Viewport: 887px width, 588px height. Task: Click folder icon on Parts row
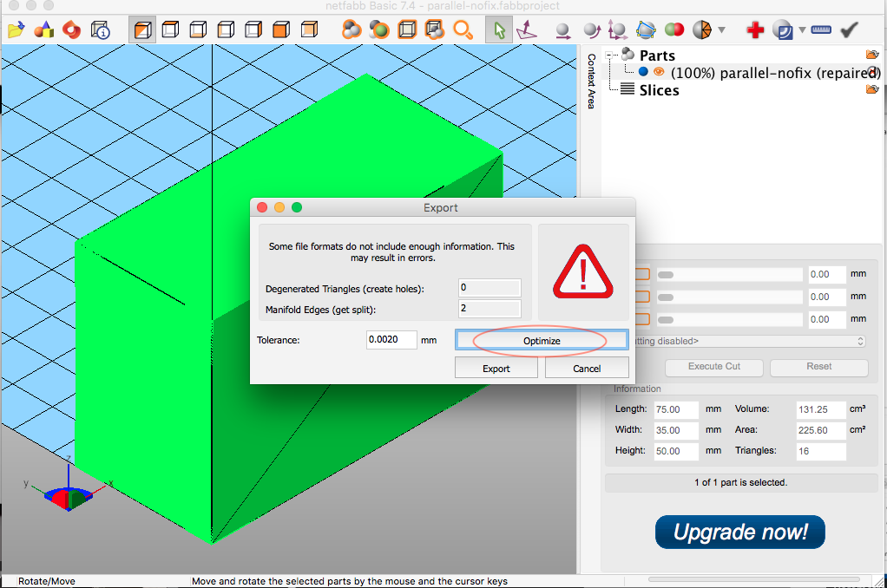(x=871, y=55)
